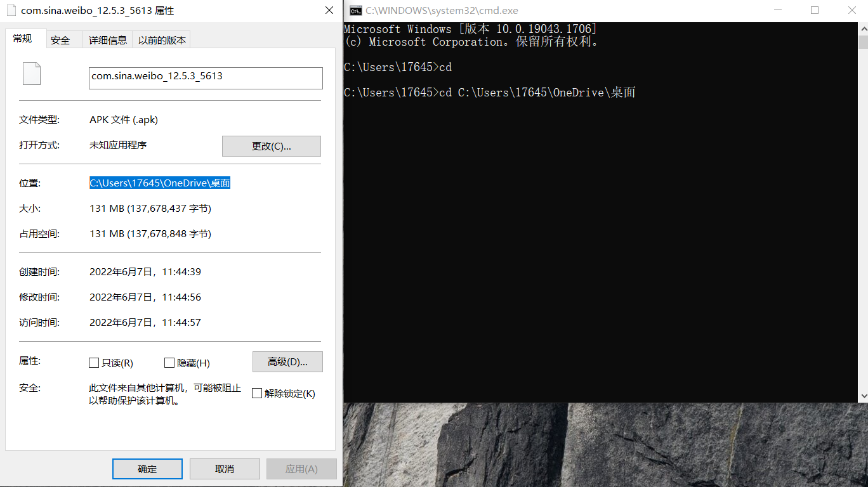The image size is (868, 487).
Task: Click the 更改(C)... button
Action: 272,146
